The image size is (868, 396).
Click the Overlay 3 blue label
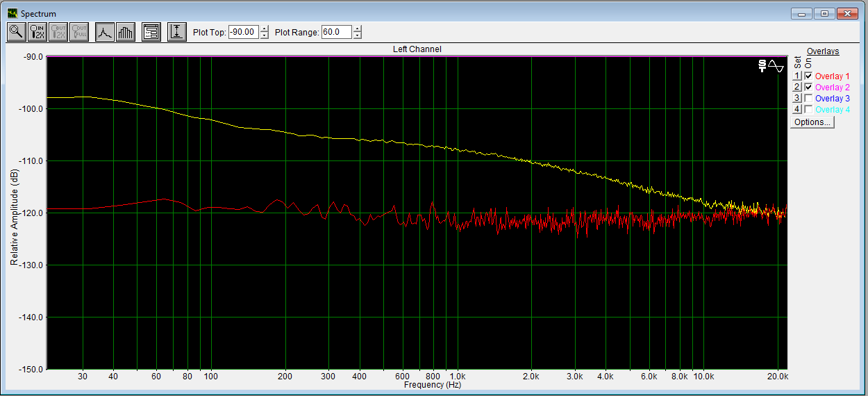[x=832, y=99]
